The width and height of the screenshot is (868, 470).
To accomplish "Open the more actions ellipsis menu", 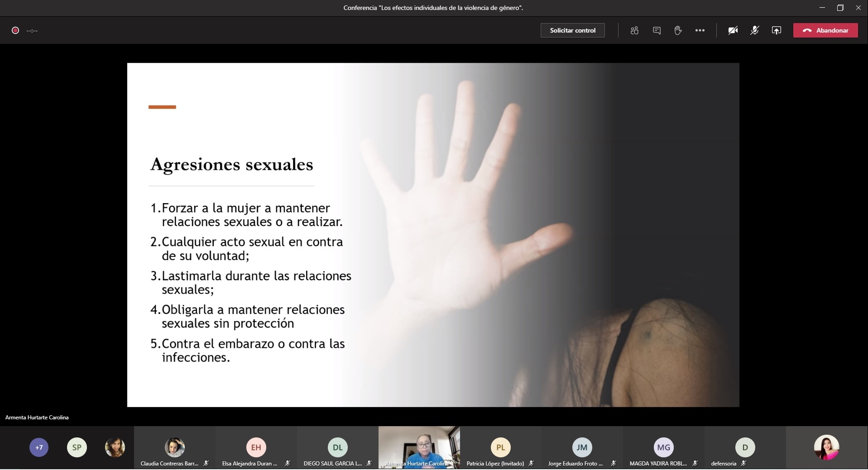I will (x=700, y=30).
